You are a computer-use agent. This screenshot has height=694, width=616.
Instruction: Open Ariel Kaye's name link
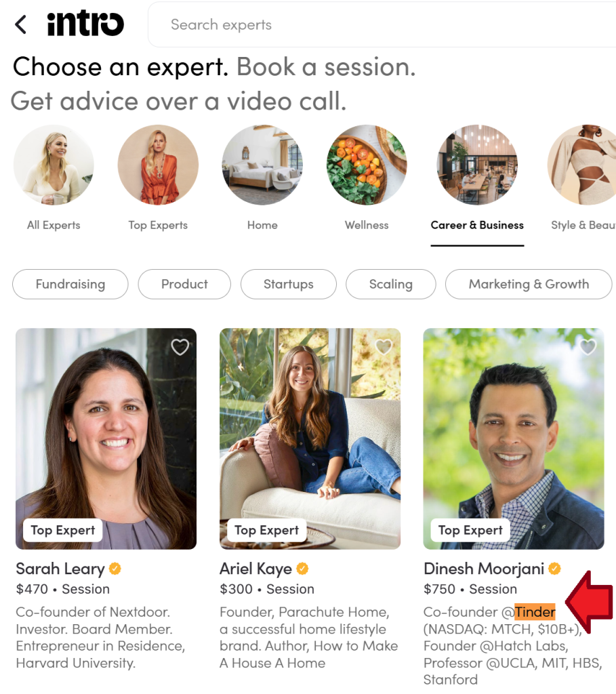(255, 569)
